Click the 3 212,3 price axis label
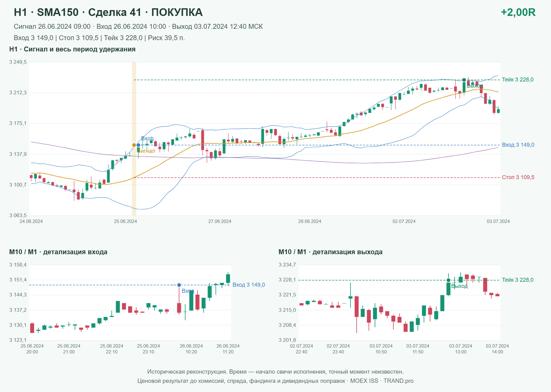 coord(18,93)
